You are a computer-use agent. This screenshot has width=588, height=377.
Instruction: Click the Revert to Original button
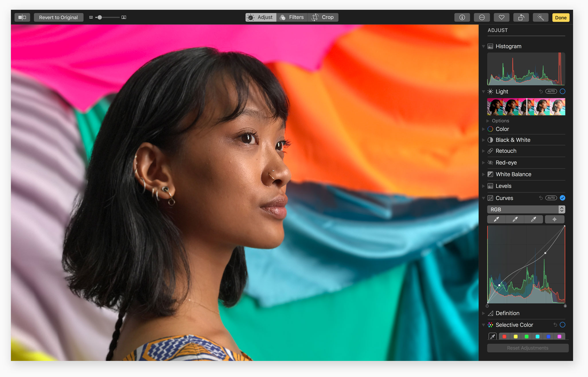59,17
